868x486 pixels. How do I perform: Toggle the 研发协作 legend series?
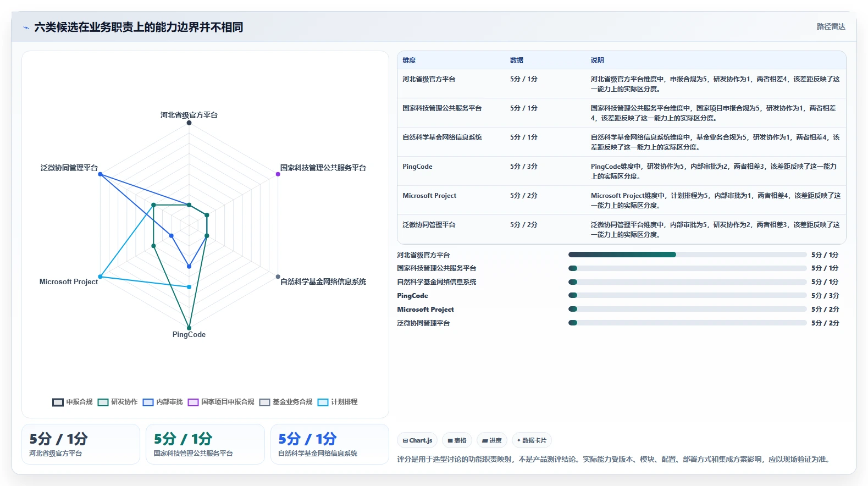click(118, 402)
